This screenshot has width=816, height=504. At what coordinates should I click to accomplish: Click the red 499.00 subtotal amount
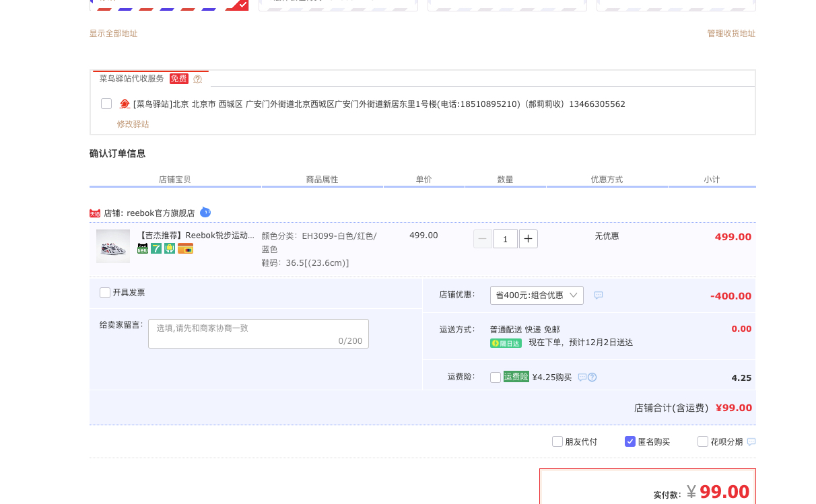click(733, 237)
